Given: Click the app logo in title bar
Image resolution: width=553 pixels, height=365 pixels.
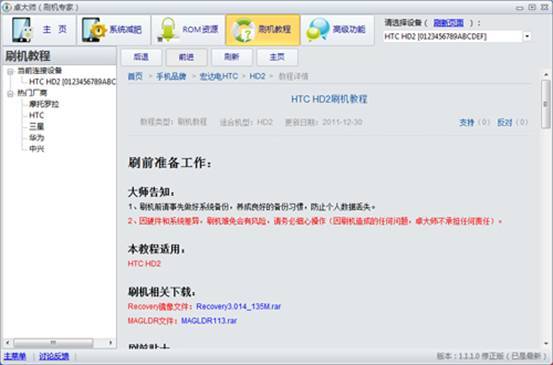Looking at the screenshot, I should pos(6,7).
